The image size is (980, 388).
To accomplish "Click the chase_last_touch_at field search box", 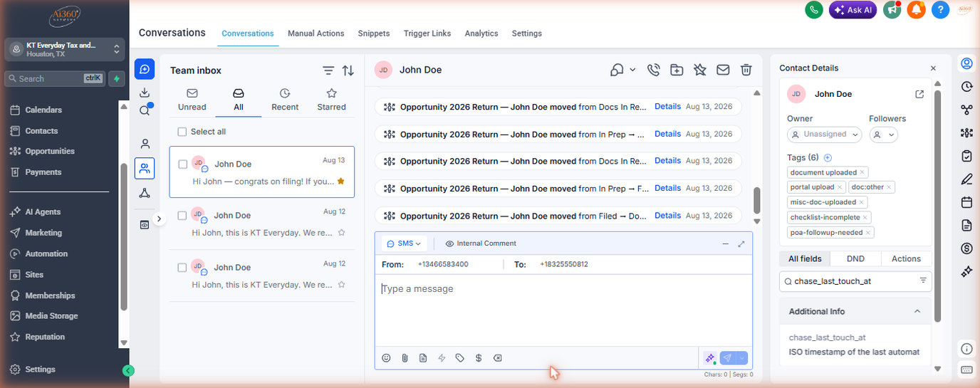I will [x=855, y=281].
